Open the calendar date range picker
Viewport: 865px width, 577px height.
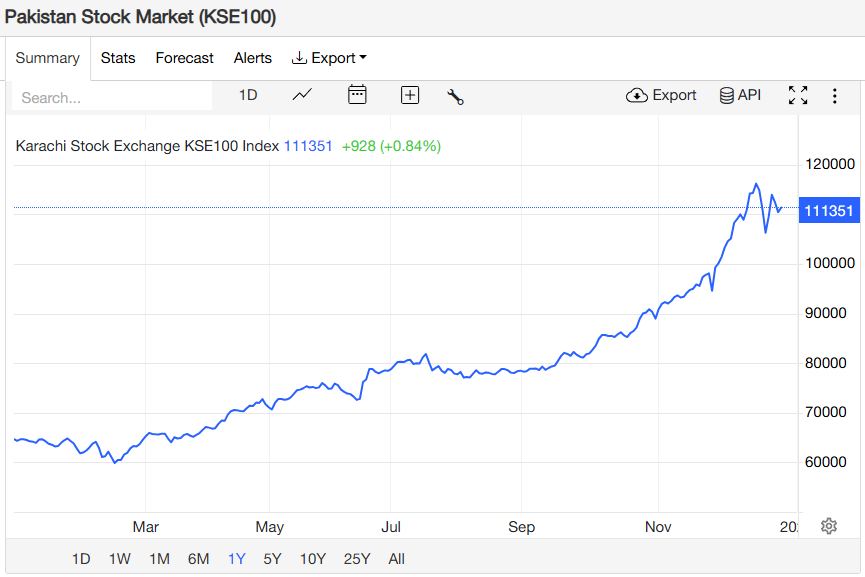pyautogui.click(x=357, y=95)
